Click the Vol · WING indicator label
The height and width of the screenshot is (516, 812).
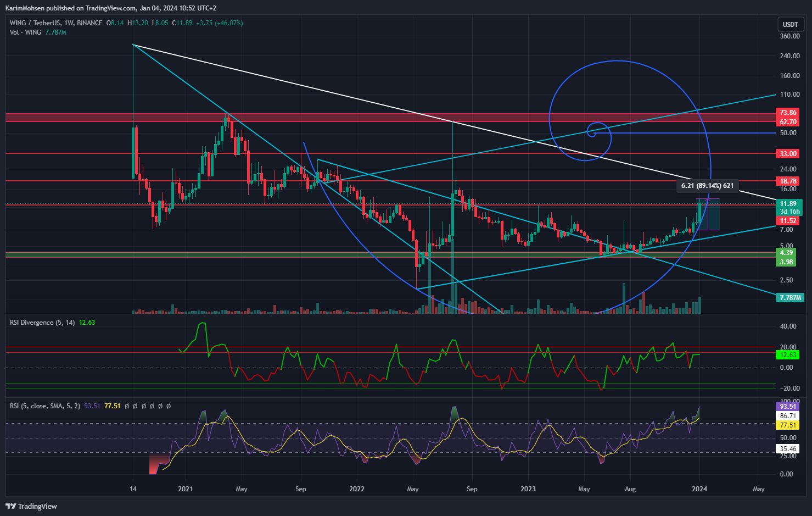(x=25, y=32)
